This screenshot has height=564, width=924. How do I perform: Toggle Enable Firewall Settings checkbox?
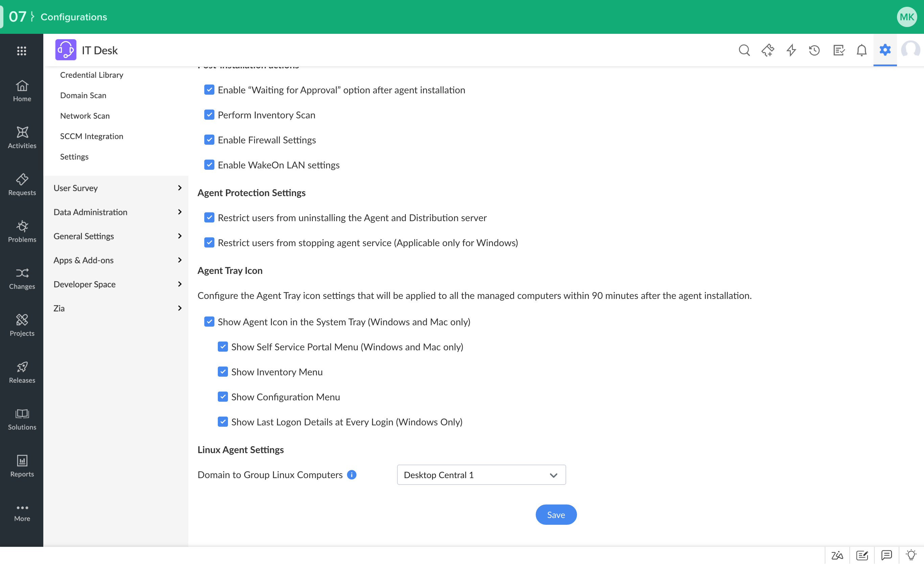pyautogui.click(x=209, y=140)
